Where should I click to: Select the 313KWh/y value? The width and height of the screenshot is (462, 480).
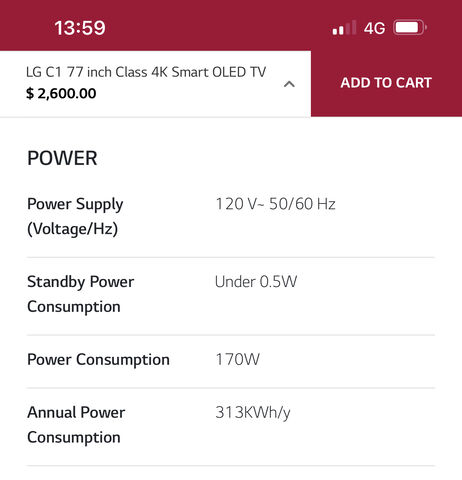coord(253,413)
